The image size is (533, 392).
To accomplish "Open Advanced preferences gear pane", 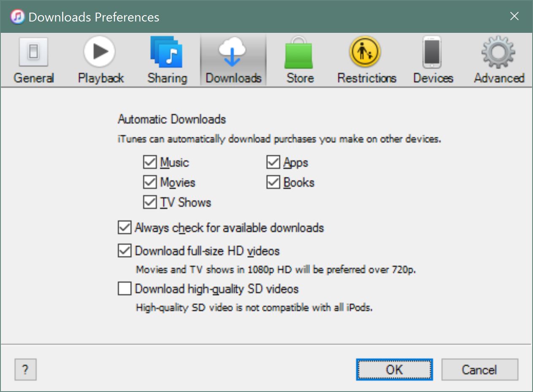I will tap(499, 60).
